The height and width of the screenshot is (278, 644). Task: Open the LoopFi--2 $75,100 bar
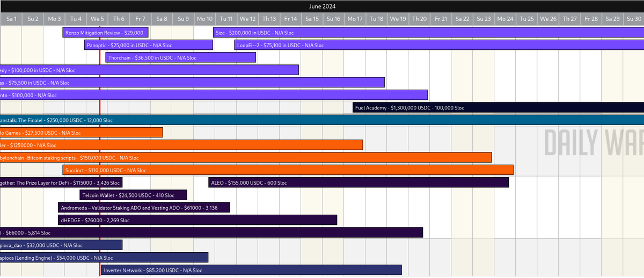[439, 45]
